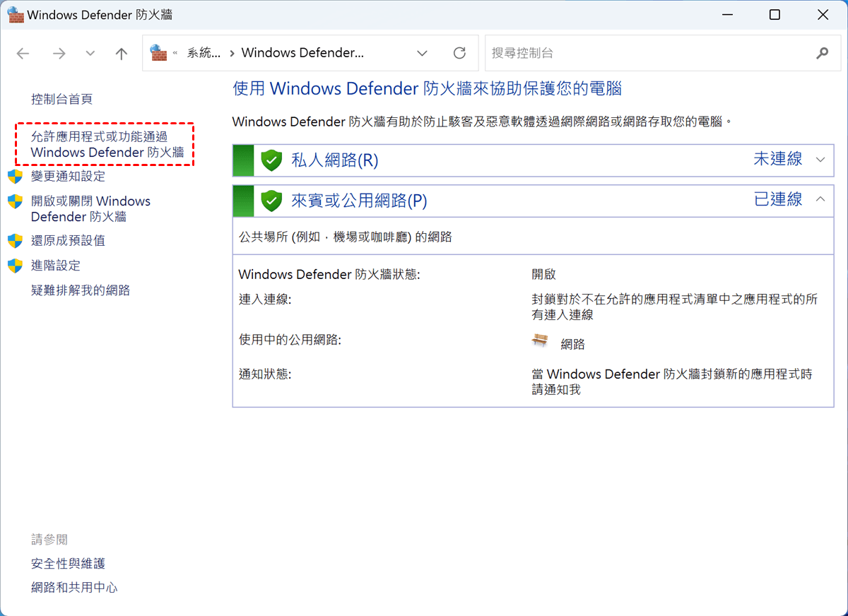This screenshot has height=616, width=848.
Task: Click the 系統... breadcrumb segment
Action: (x=204, y=53)
